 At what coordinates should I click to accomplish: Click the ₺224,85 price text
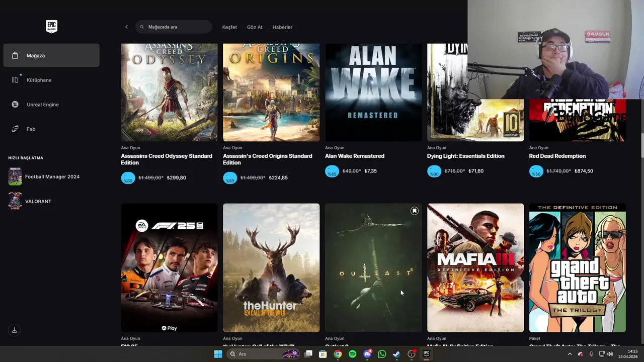click(x=278, y=178)
